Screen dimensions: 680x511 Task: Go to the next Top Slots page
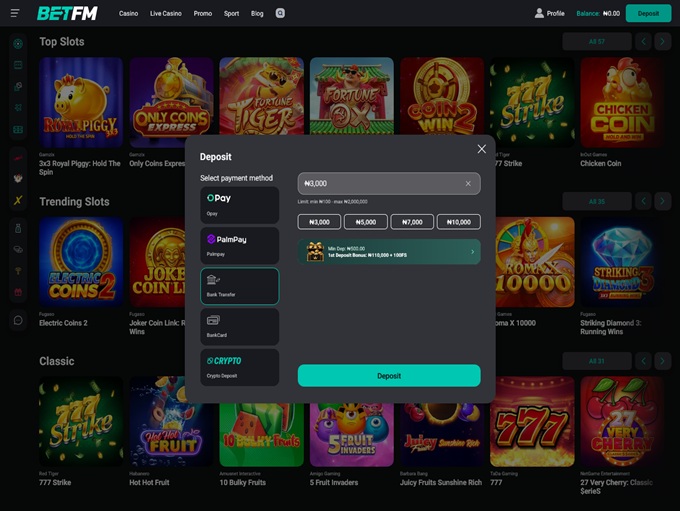click(662, 42)
